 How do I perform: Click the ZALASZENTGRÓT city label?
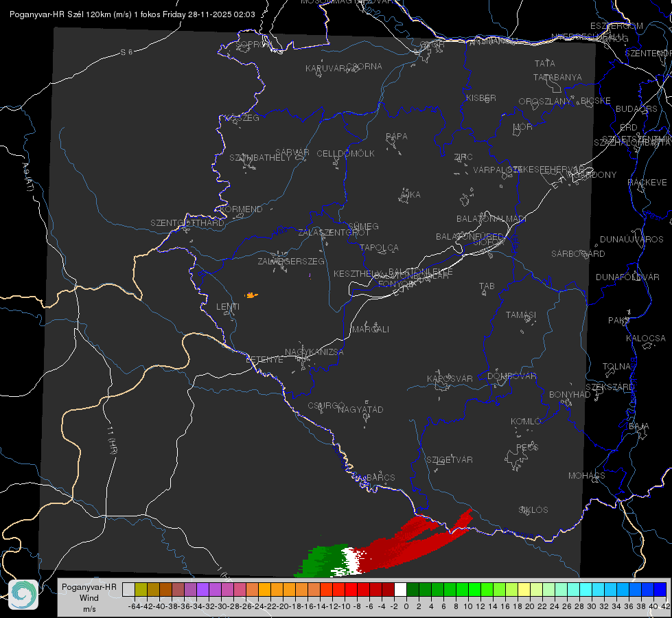(x=334, y=233)
